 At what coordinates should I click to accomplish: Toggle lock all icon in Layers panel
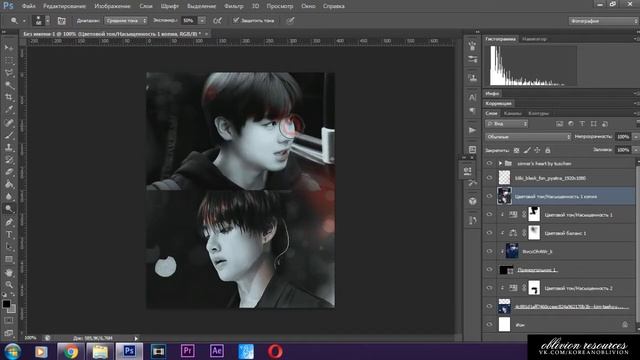click(548, 150)
